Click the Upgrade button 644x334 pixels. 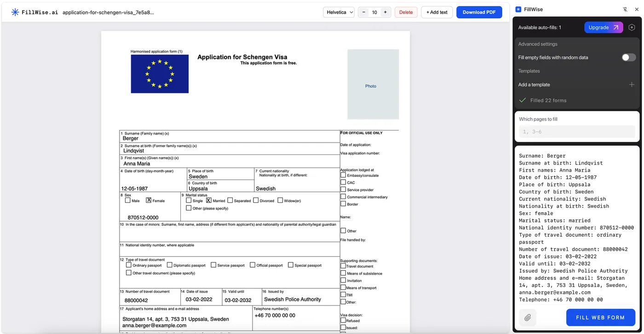point(604,27)
